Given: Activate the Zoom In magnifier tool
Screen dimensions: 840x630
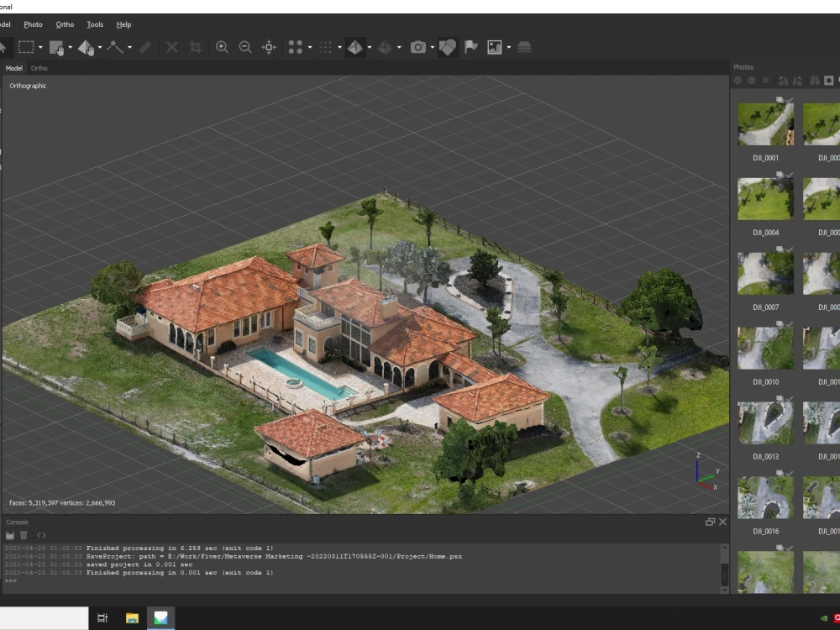Looking at the screenshot, I should tap(222, 47).
